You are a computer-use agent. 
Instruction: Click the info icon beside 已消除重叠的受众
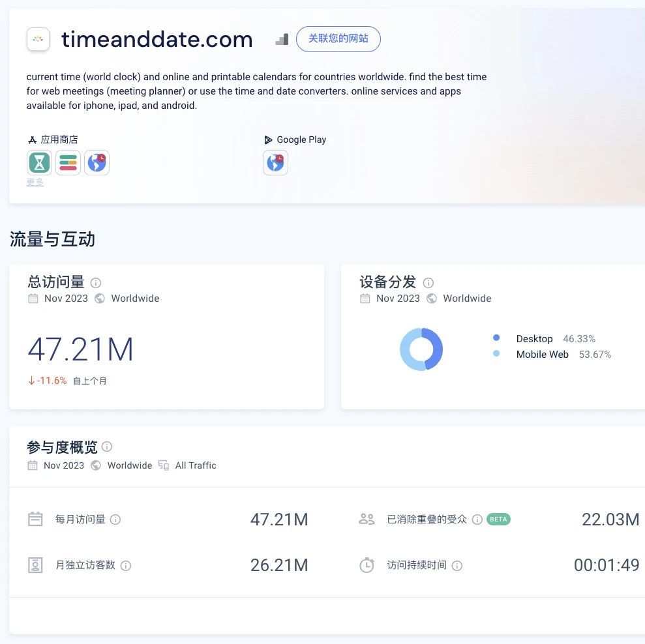click(477, 520)
